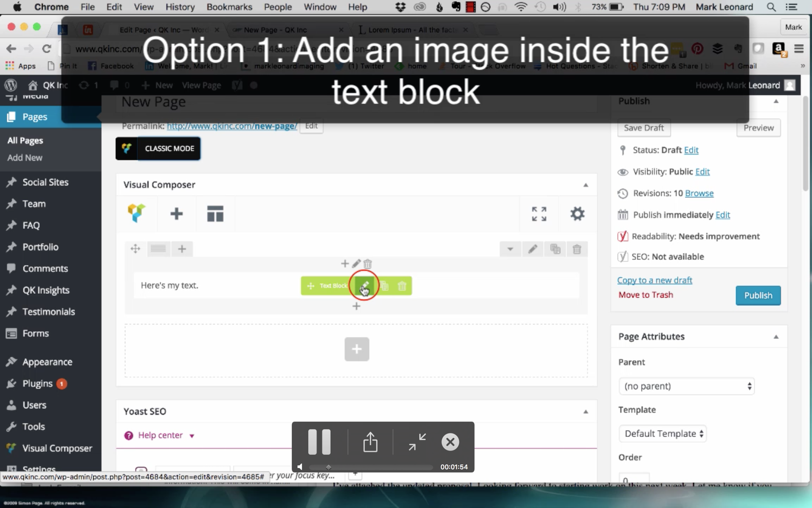
Task: Exit fullscreen in video player controls
Action: pos(417,442)
